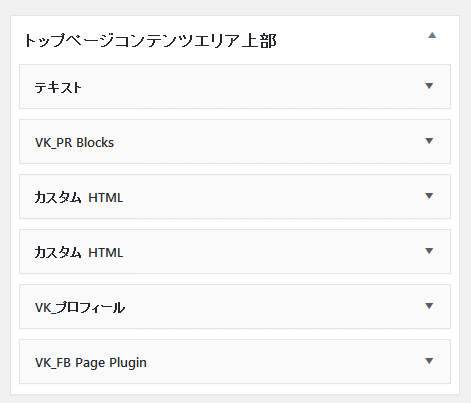This screenshot has width=471, height=403.
Task: Select the VK_FB Page Plugin widget title
Action: point(91,363)
